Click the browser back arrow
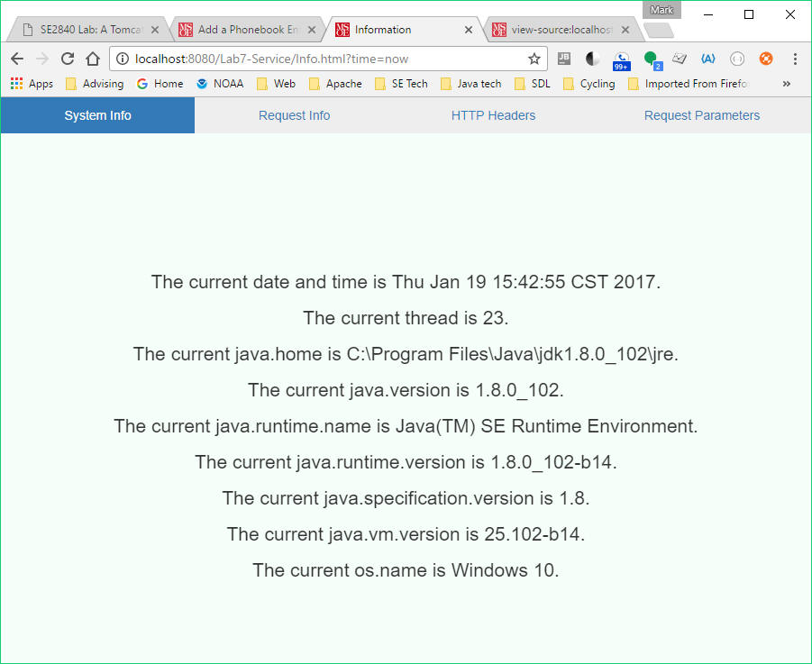This screenshot has height=664, width=812. [17, 58]
